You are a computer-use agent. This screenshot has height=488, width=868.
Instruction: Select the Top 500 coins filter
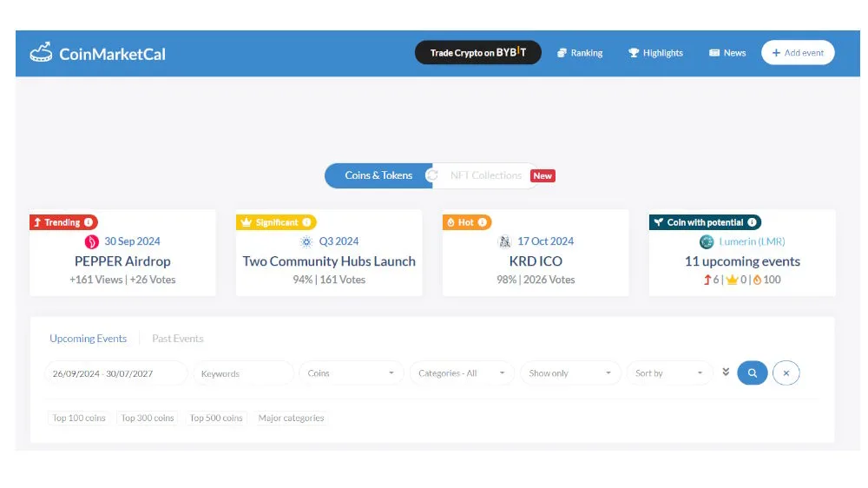pyautogui.click(x=216, y=419)
